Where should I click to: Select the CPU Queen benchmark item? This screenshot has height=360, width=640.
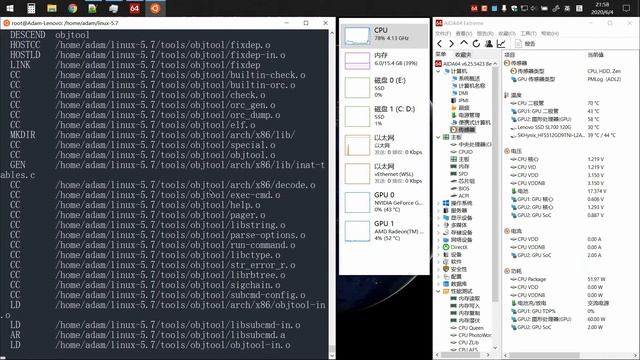point(467,328)
